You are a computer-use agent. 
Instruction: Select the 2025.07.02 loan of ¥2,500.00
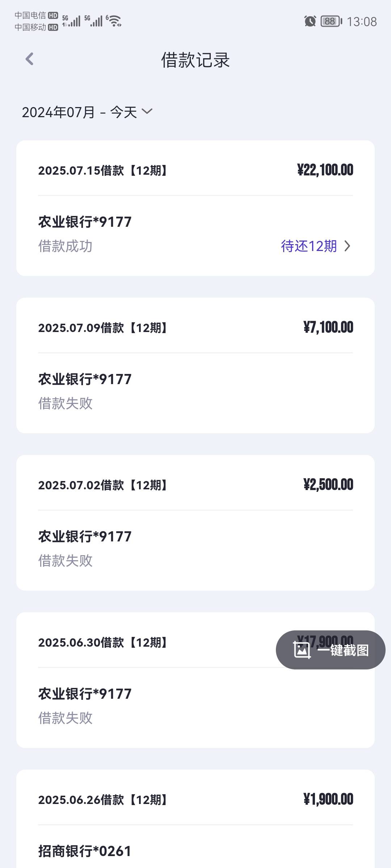tap(195, 523)
